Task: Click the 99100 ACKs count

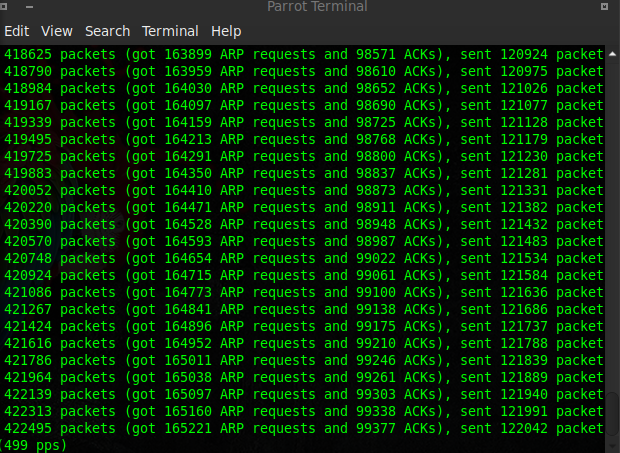Action: click(x=376, y=292)
